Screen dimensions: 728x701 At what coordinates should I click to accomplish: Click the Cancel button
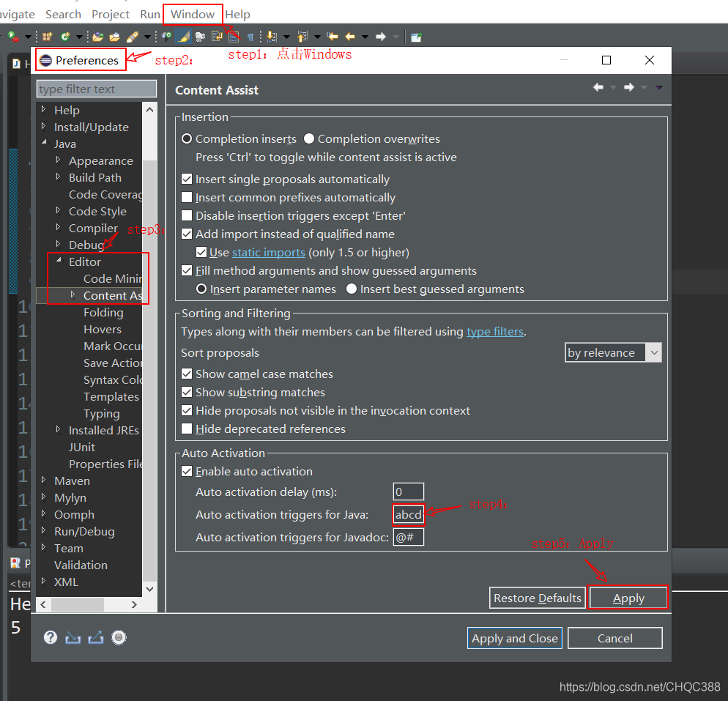[x=614, y=638]
